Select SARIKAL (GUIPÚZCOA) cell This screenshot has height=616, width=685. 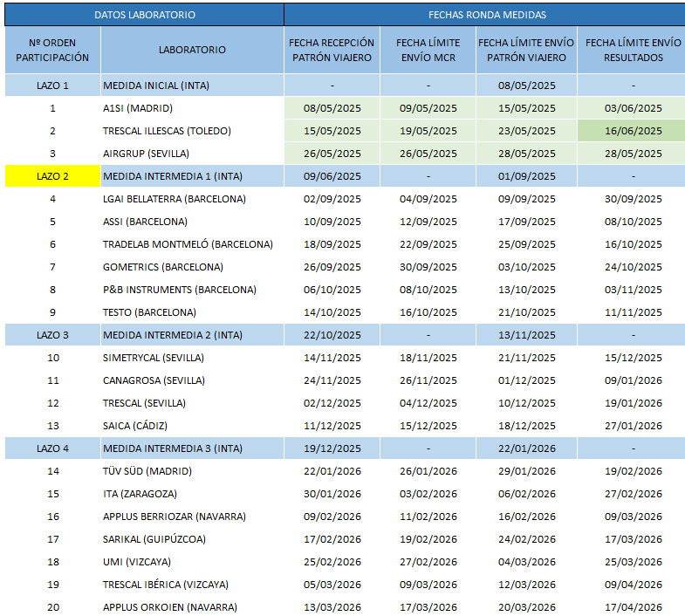click(192, 539)
